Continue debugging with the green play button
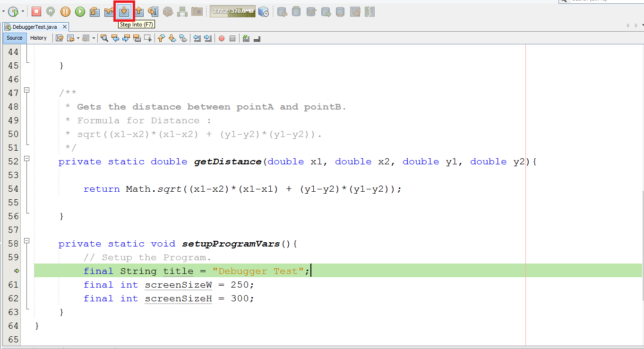This screenshot has width=644, height=349. coord(80,11)
